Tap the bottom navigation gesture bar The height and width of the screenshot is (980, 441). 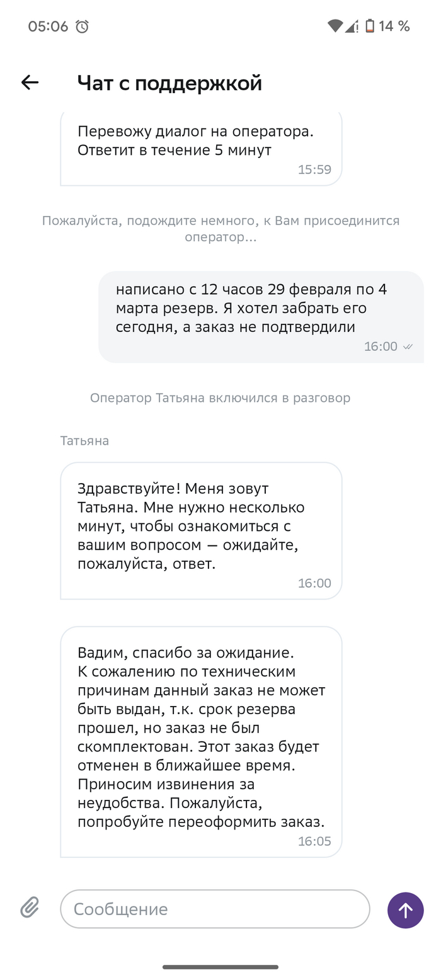pyautogui.click(x=220, y=967)
